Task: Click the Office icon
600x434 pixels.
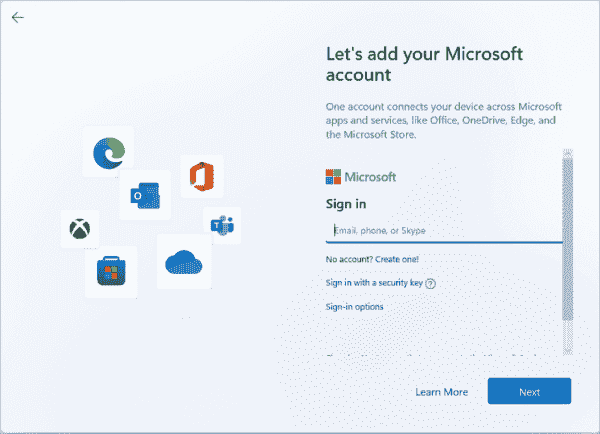Action: tap(202, 176)
